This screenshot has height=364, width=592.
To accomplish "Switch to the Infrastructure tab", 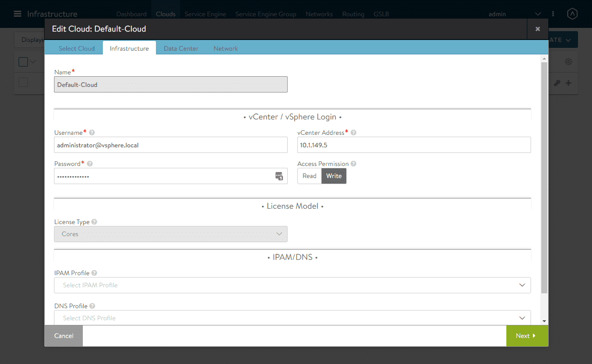I will (129, 48).
